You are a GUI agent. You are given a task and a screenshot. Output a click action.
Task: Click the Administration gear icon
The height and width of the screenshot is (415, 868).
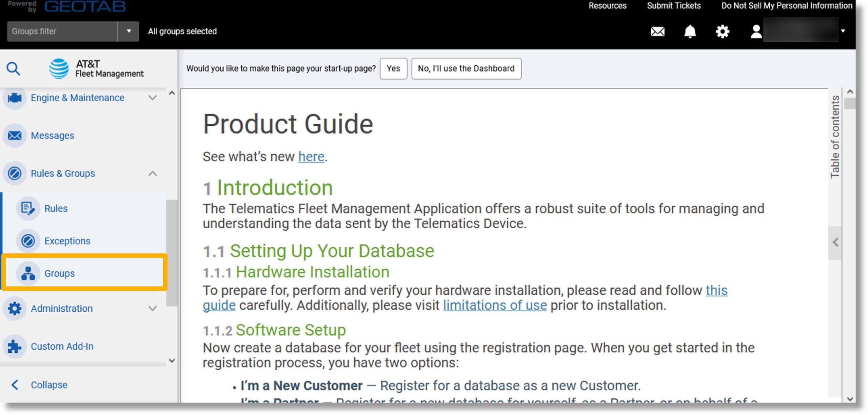15,309
